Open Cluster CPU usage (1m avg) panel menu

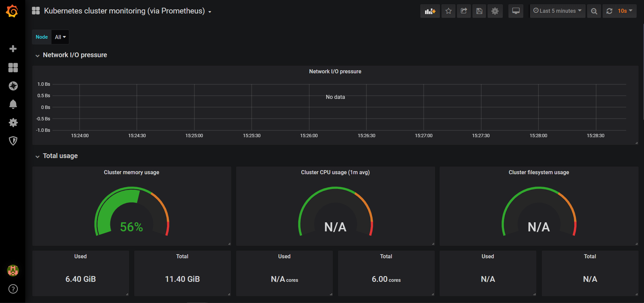coord(335,172)
